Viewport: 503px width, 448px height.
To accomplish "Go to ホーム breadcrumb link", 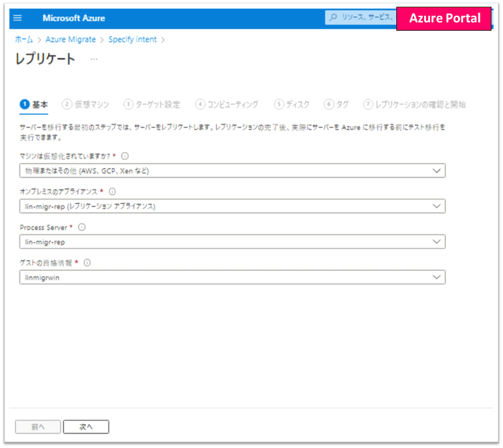I will [x=24, y=39].
